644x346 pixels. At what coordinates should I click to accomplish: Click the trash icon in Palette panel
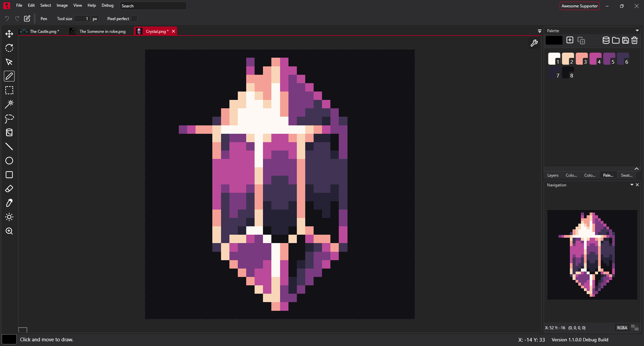click(634, 41)
